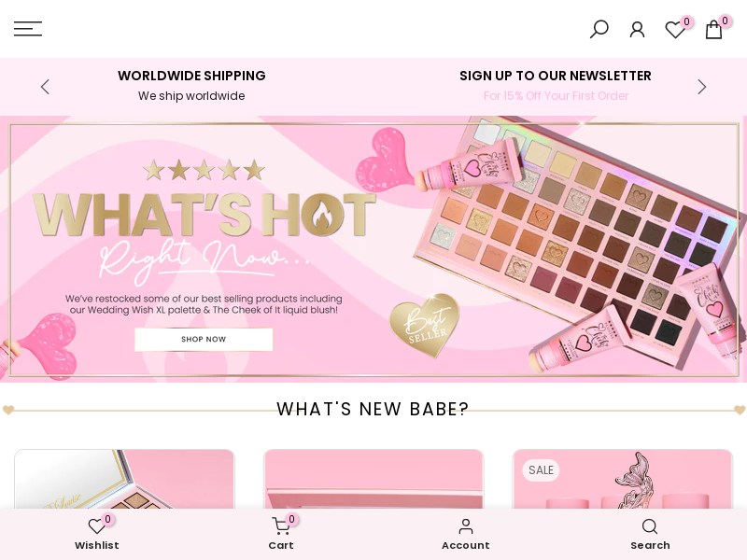747x560 pixels.
Task: Open Account in bottom navigation bar
Action: pos(465,533)
